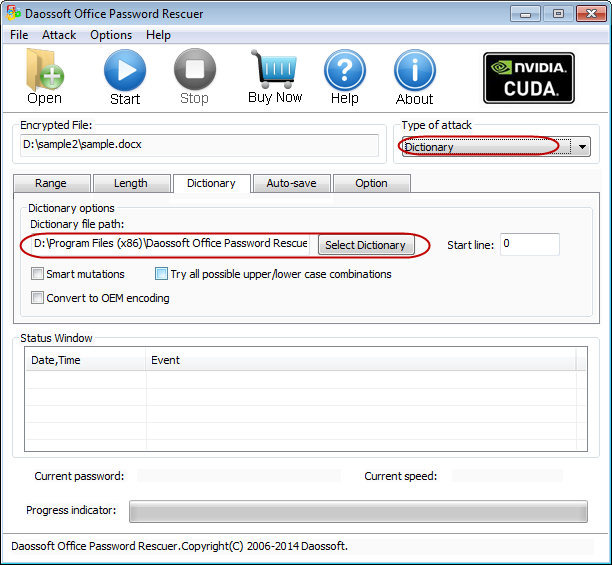This screenshot has width=612, height=565.
Task: Click the Dictionary value in attack type combo
Action: (x=429, y=147)
